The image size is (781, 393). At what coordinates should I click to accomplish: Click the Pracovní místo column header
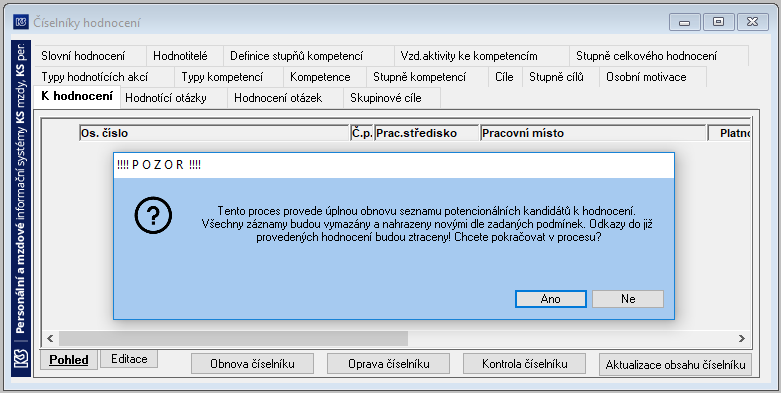[593, 133]
